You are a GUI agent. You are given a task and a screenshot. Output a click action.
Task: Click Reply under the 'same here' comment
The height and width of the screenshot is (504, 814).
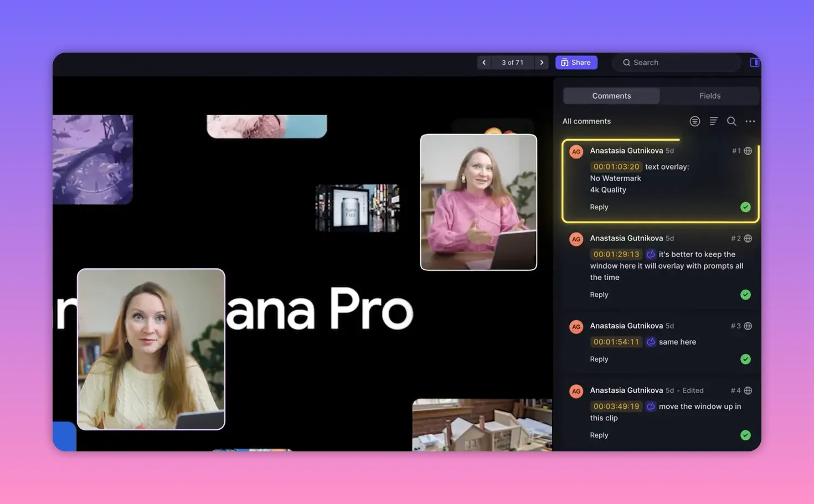(599, 358)
